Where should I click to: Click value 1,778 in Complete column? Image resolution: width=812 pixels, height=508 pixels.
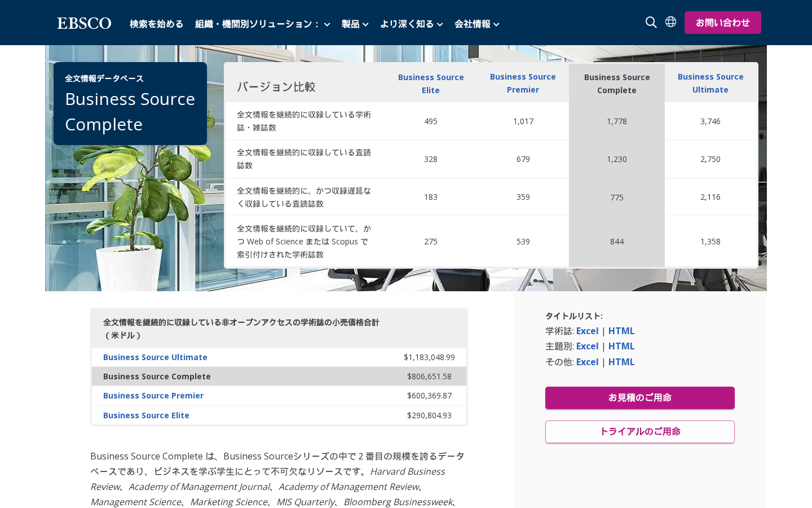(x=617, y=121)
